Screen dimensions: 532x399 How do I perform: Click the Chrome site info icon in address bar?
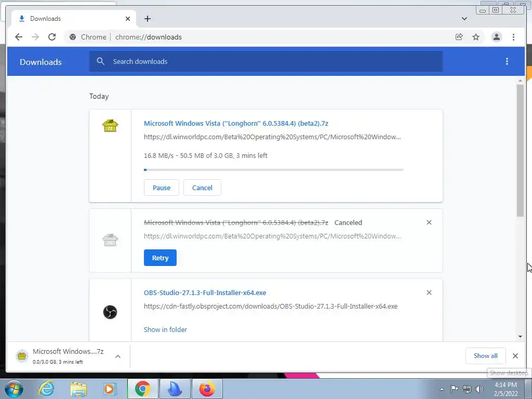point(73,37)
